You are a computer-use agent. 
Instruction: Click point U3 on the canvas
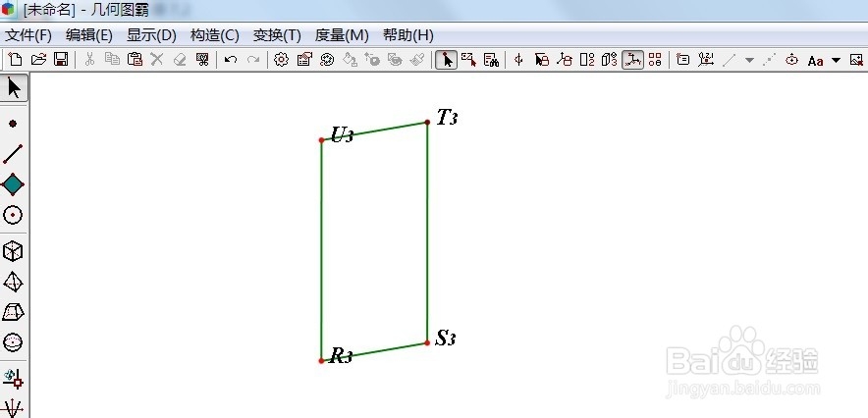(x=322, y=140)
